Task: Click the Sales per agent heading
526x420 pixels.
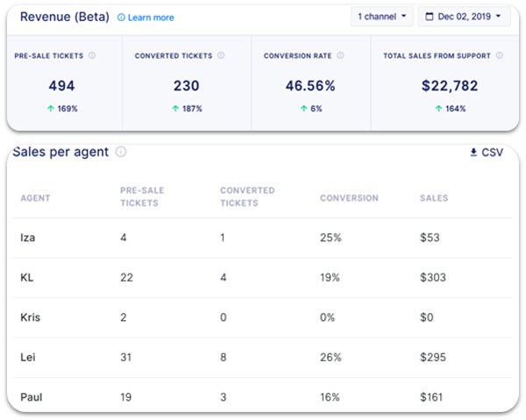Action: (60, 152)
